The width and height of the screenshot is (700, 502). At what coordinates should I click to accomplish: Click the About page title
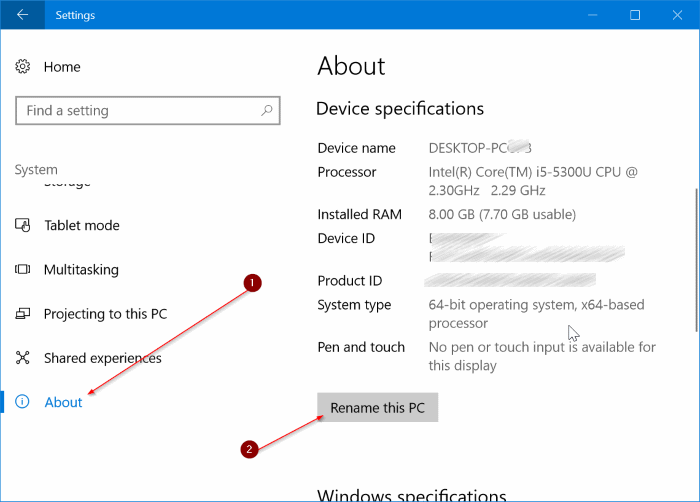(x=351, y=66)
